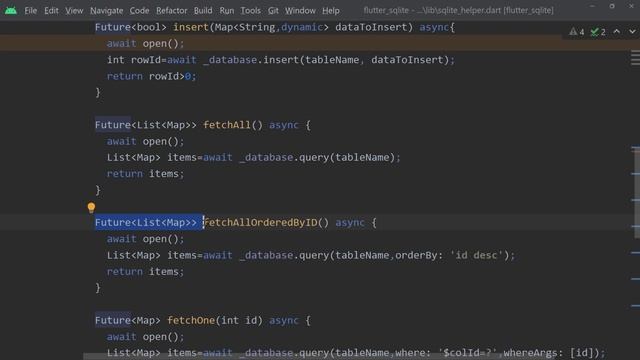Click 'return rowId>0;' line

click(x=151, y=76)
